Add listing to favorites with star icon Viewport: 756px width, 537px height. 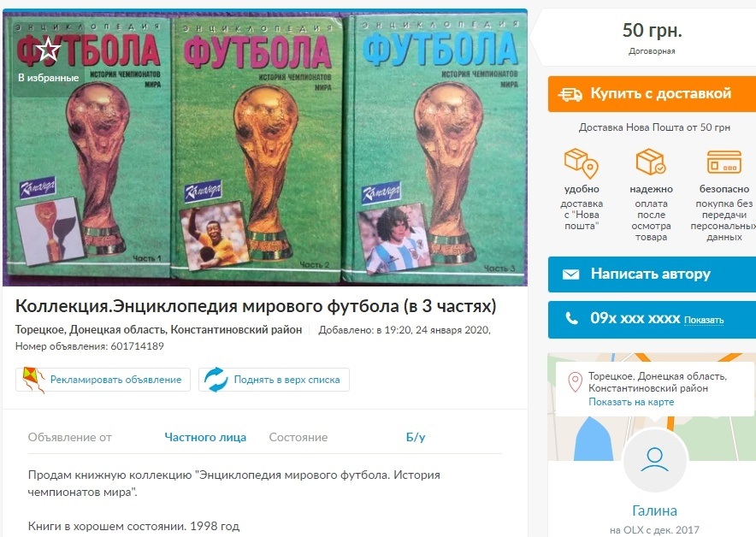pyautogui.click(x=48, y=50)
